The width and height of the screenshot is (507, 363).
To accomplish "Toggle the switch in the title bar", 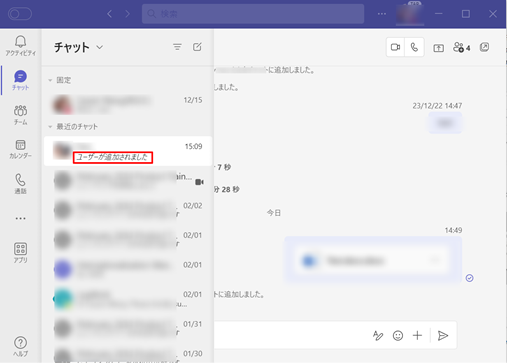I will click(20, 14).
